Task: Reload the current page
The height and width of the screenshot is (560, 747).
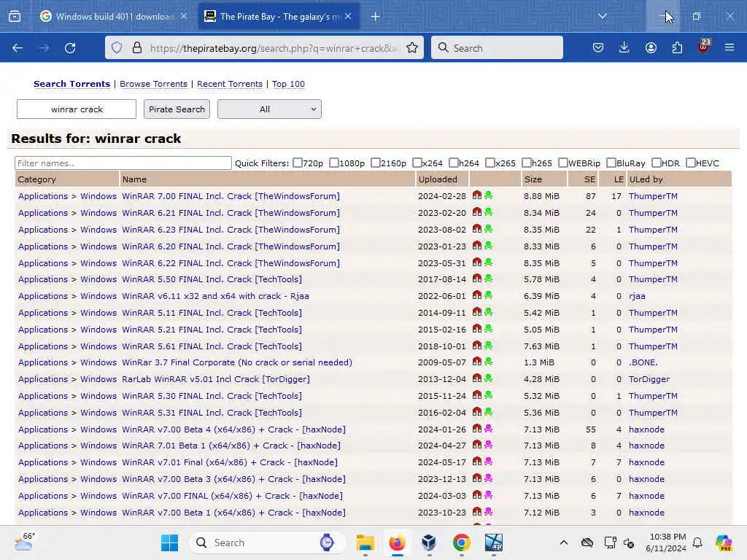Action: tap(70, 47)
